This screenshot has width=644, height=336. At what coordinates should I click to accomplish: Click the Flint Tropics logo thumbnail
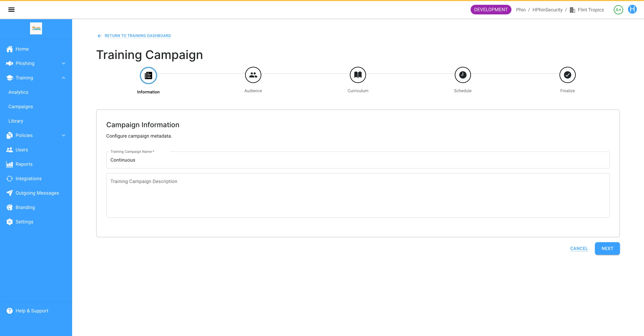36,28
